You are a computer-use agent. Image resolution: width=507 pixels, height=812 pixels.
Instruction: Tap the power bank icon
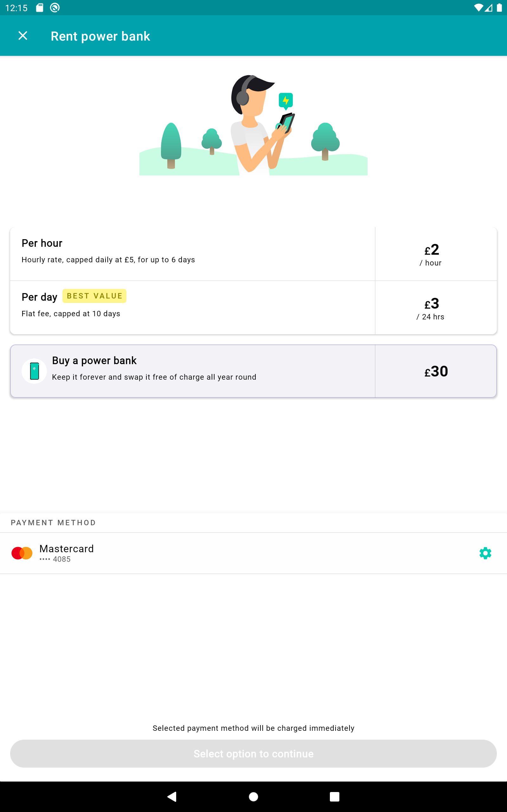[34, 371]
